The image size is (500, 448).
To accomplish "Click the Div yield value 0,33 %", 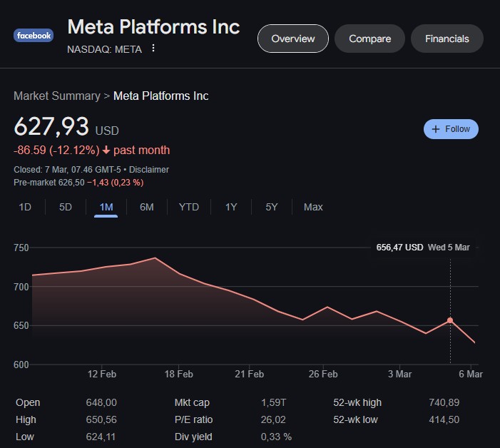I will tap(276, 437).
